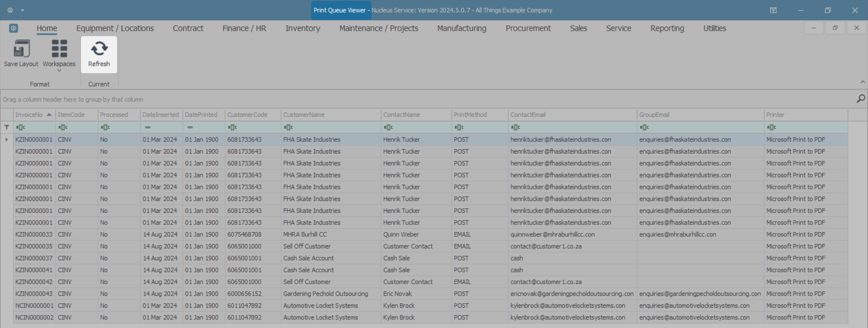Switch to the Manufacturing tab
This screenshot has width=868, height=328.
click(x=462, y=28)
